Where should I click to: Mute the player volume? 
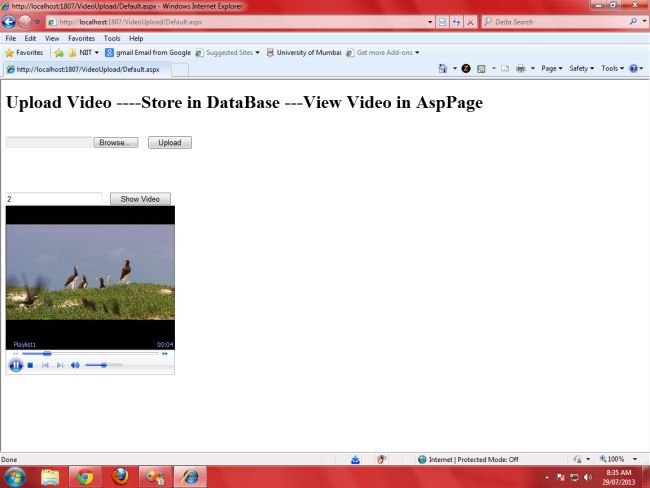point(75,365)
